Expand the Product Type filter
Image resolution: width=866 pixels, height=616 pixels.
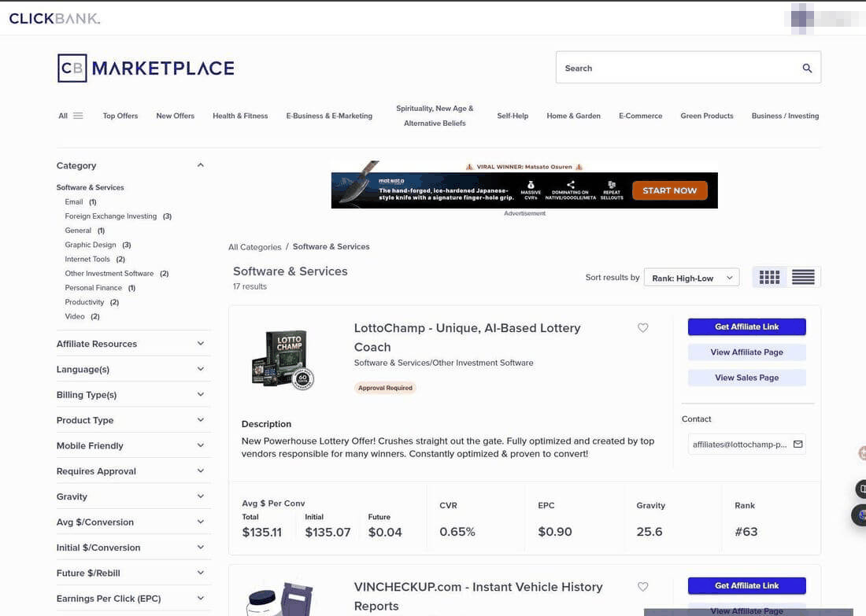point(133,420)
